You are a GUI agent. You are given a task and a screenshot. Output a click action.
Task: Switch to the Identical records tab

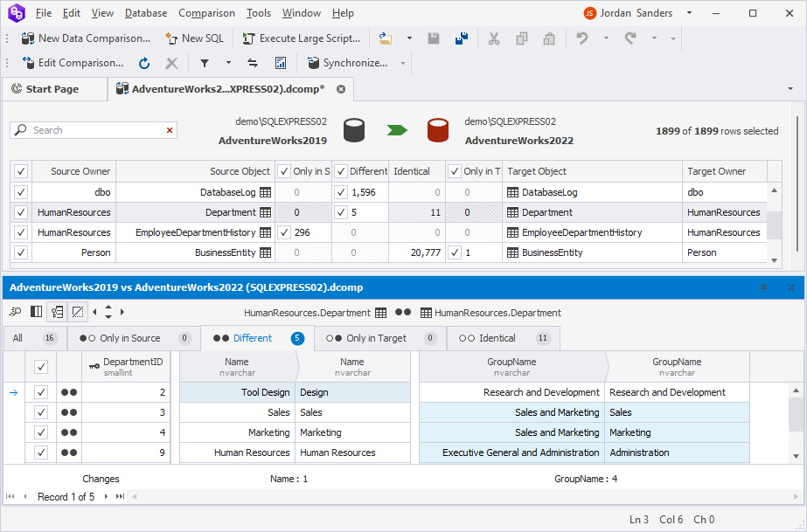coord(504,338)
